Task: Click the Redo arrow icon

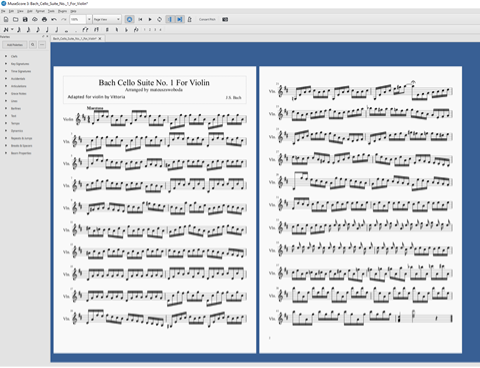Action: click(x=63, y=19)
